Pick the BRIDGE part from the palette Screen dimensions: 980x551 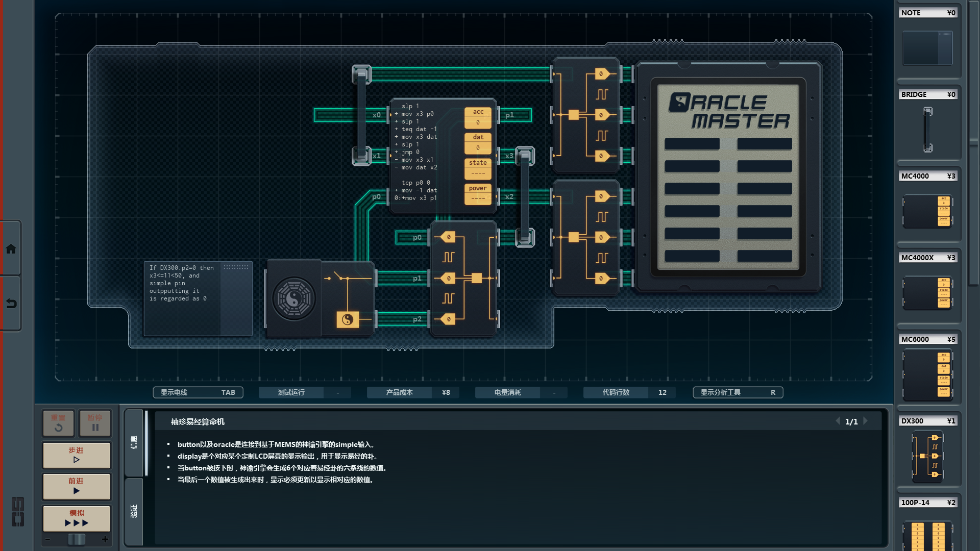(x=927, y=129)
